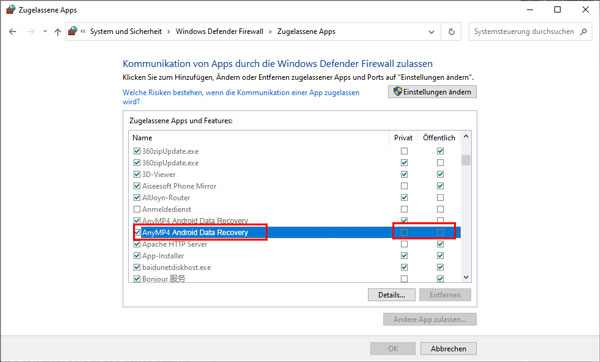
Task: Click the firewall icon in the address bar
Action: [x=73, y=31]
